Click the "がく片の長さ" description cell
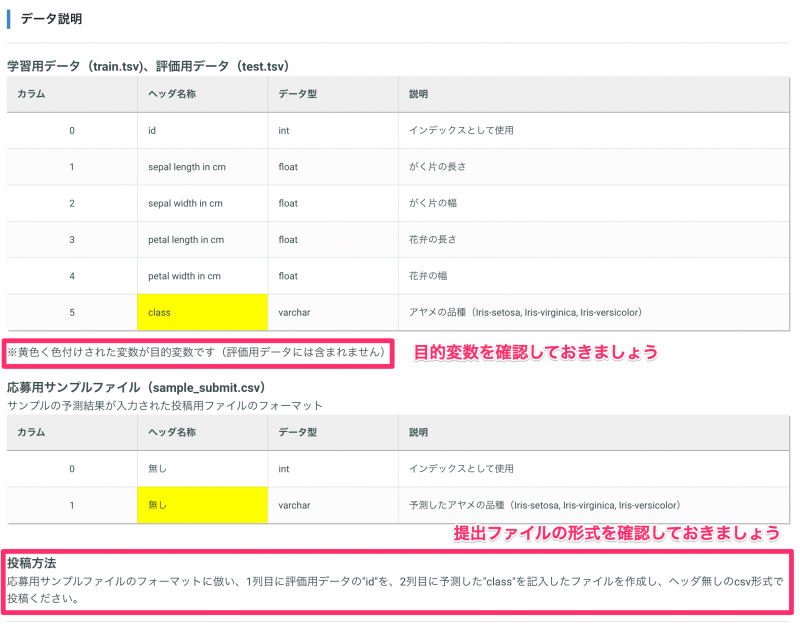800x628 pixels. [437, 167]
